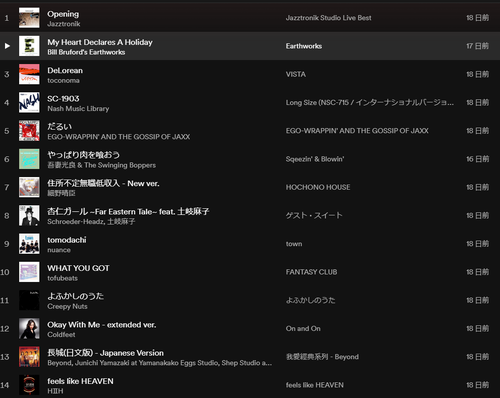Select the track title よふかしのうた

(75, 296)
